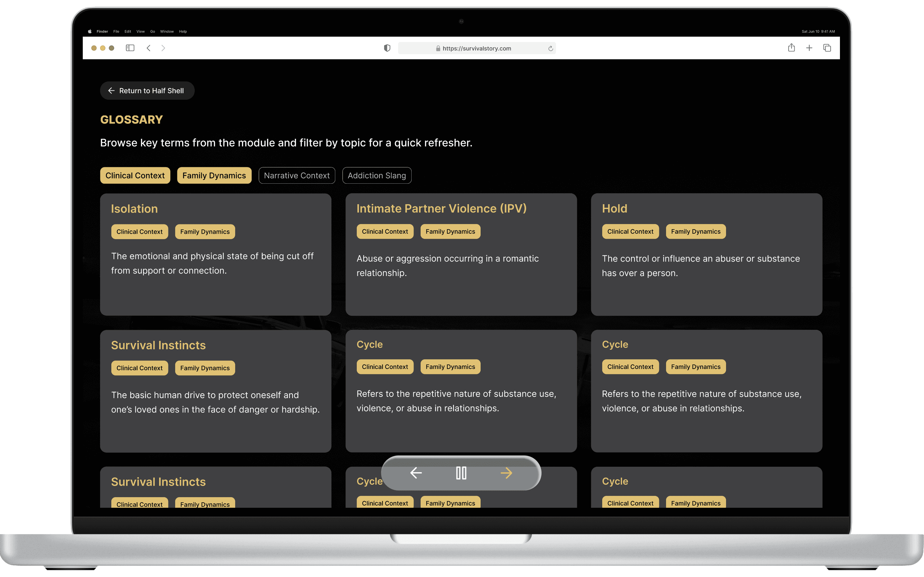Screen dimensions: 924x577
Task: Click the yellow next arrow in control bar
Action: 506,473
